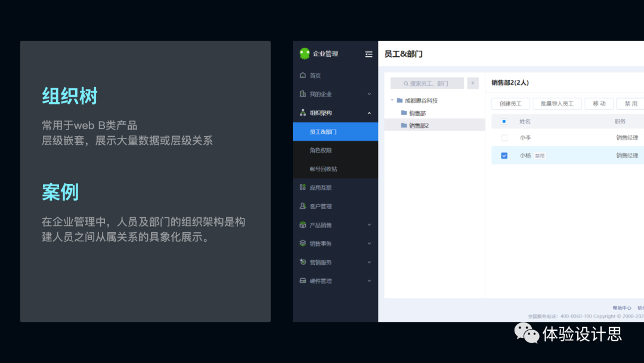Click the 销售部2 folder icon
Viewport: 644px width, 363px height.
(404, 125)
